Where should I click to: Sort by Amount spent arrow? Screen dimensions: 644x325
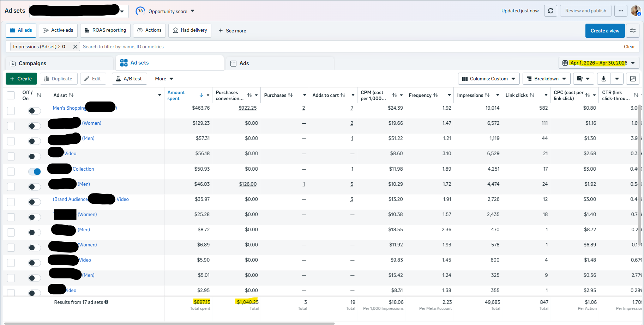(x=201, y=95)
